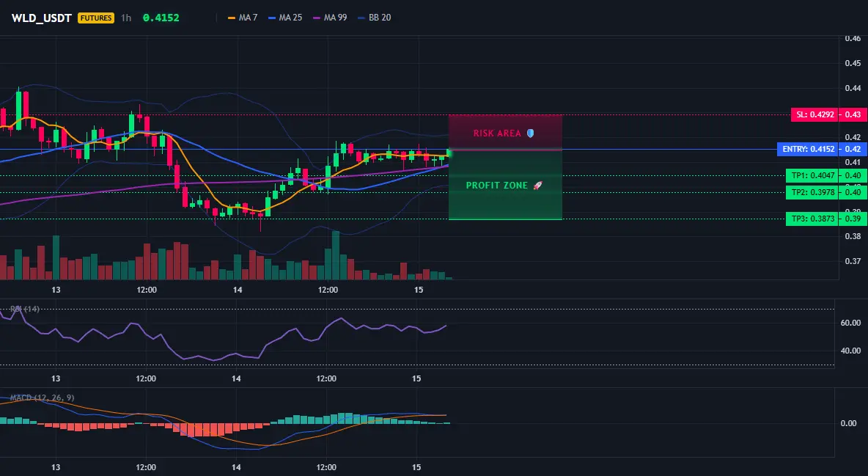Image resolution: width=868 pixels, height=476 pixels.
Task: Click the rocket icon in profit zone
Action: (537, 186)
